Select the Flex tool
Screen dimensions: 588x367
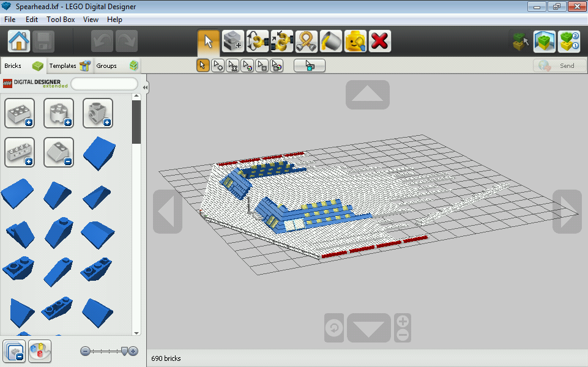pos(307,41)
